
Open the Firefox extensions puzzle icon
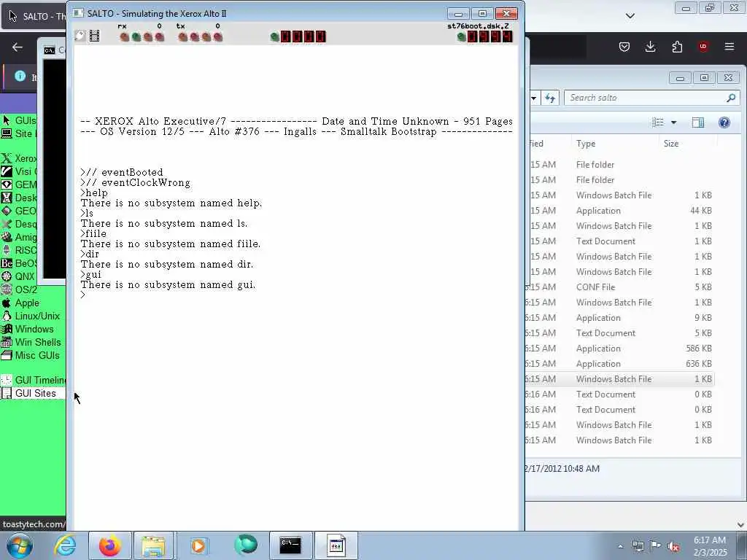[x=677, y=47]
